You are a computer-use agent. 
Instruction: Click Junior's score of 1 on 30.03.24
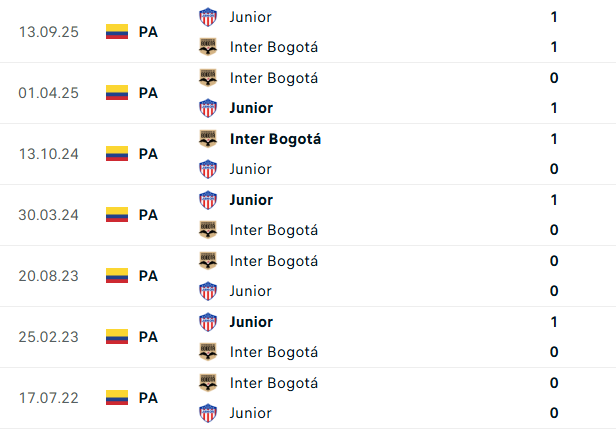[553, 199]
